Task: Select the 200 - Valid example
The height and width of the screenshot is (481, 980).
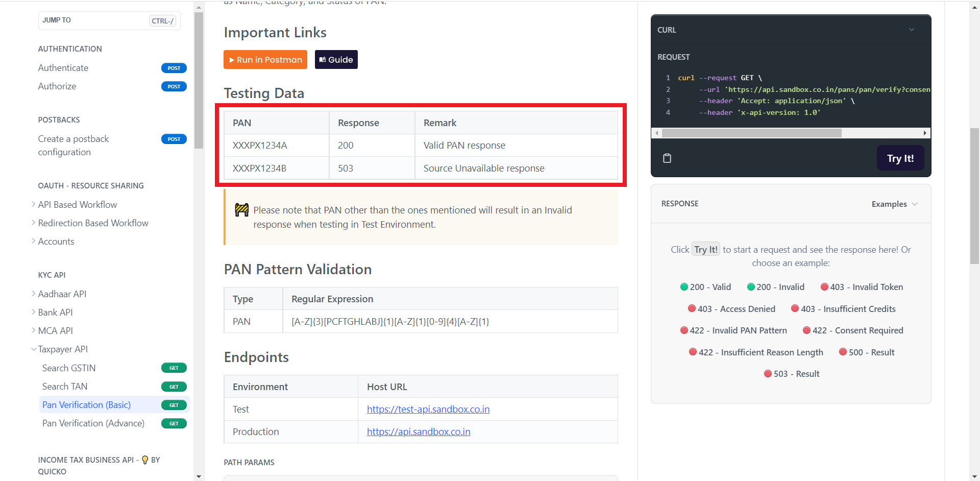Action: (x=705, y=287)
